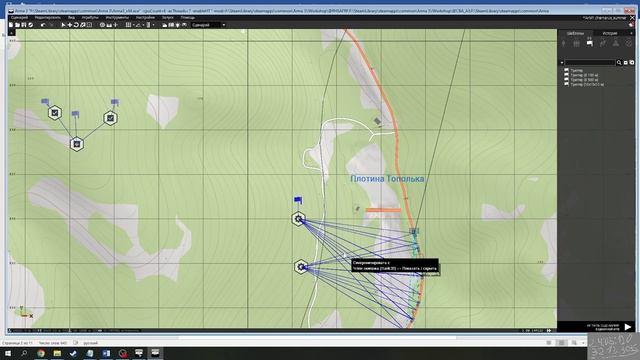The image size is (640, 360).
Task: Select the cursor selection widget
Action: coord(63,25)
